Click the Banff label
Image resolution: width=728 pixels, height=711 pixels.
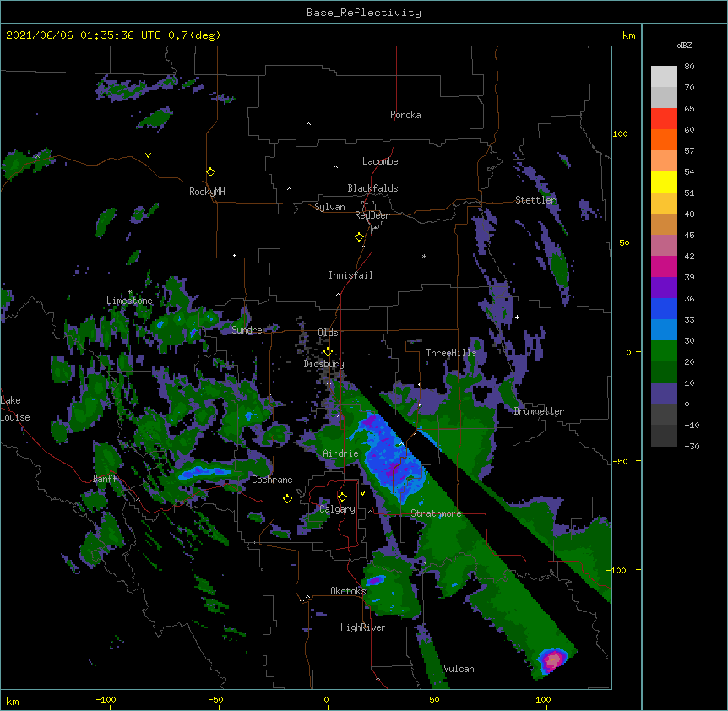105,479
